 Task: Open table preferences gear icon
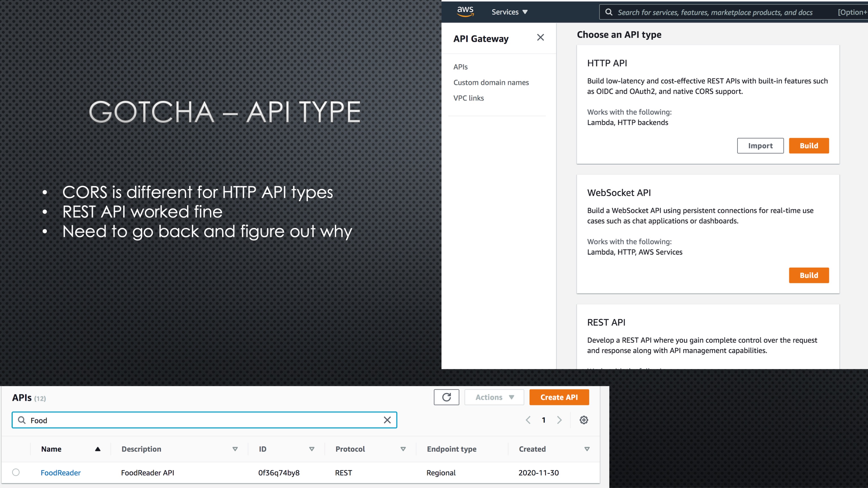point(583,420)
